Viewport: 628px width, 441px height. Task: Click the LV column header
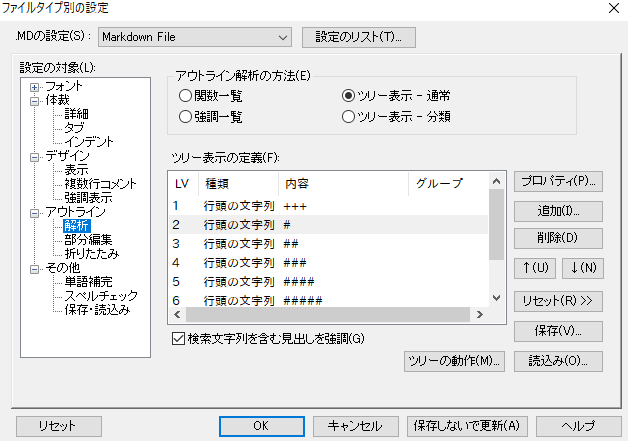tap(184, 184)
